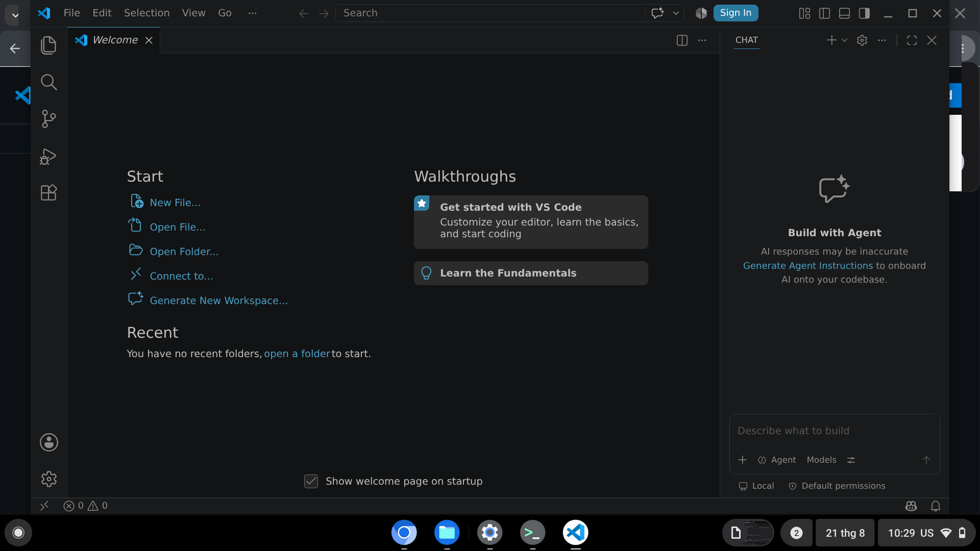Toggle Show welcome page on startup checkbox

coord(311,481)
